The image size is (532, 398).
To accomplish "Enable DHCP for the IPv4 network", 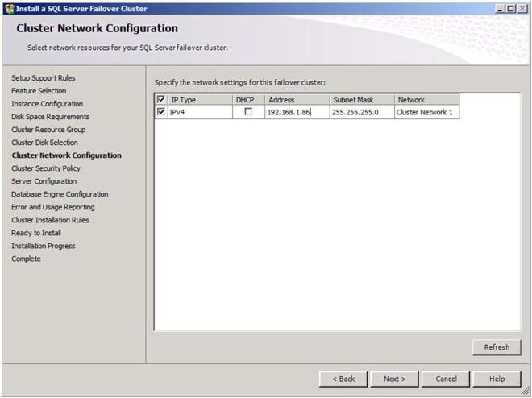I will point(248,113).
